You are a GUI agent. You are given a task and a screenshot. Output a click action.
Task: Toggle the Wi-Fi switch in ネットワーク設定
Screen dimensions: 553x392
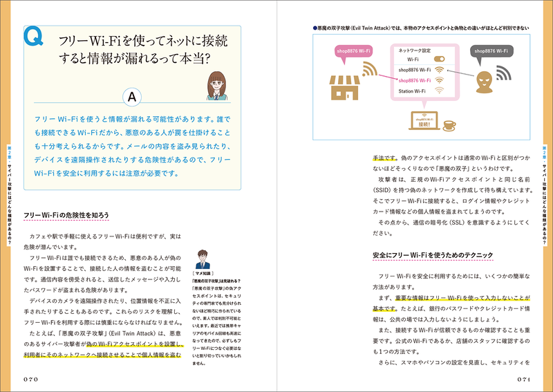[x=439, y=59]
